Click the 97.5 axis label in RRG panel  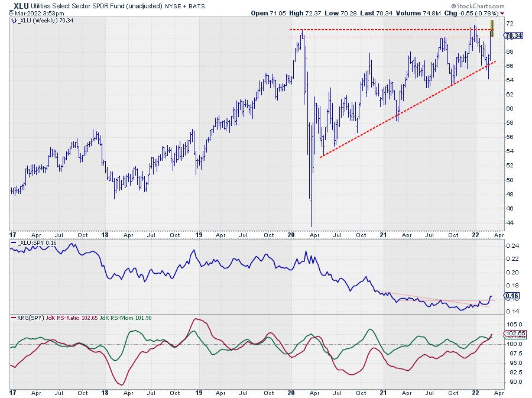[x=514, y=354]
